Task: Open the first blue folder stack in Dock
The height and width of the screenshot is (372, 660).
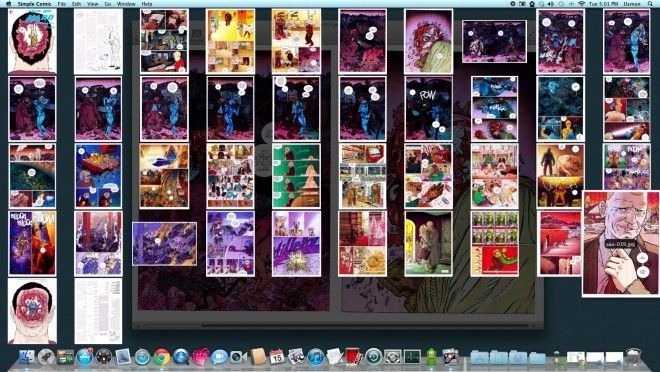Action: 479,357
